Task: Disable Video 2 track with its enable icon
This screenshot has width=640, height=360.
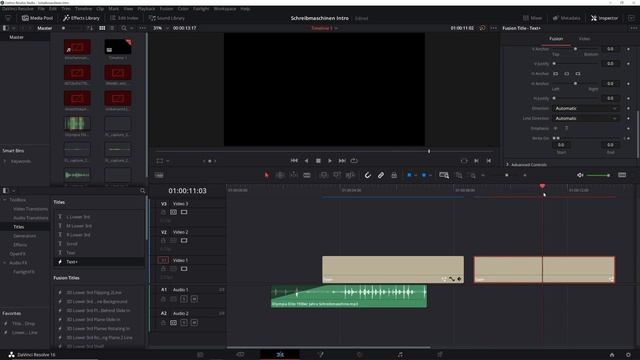Action: (184, 240)
